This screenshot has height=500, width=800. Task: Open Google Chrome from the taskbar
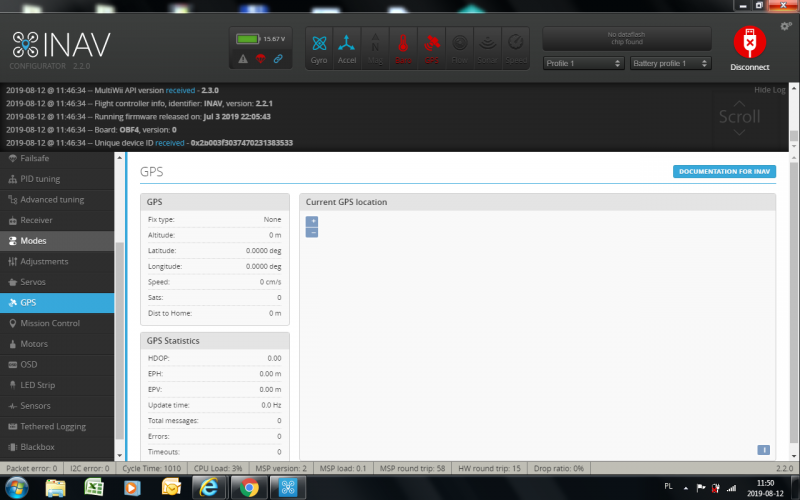[247, 487]
